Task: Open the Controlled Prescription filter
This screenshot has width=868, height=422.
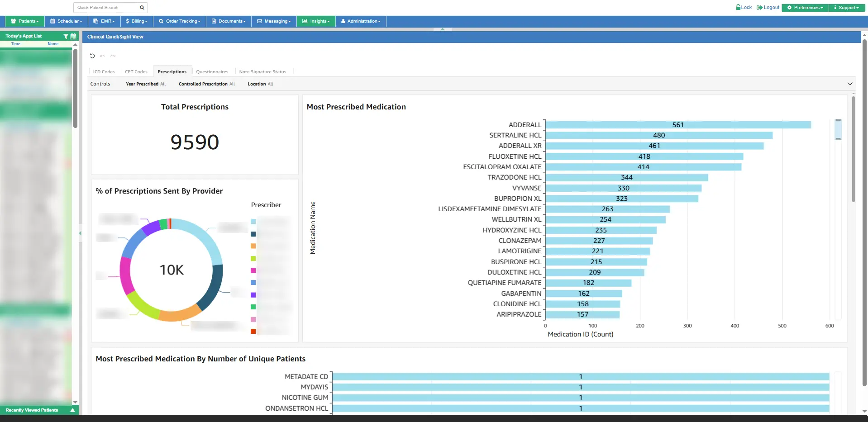Action: click(206, 84)
